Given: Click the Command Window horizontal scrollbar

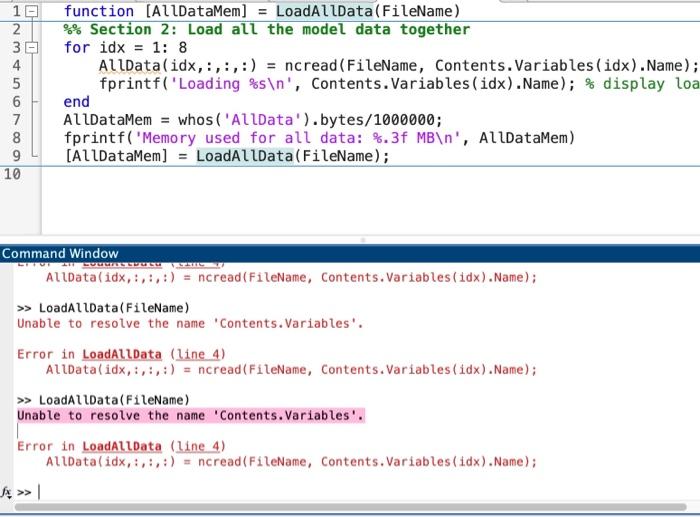Looking at the screenshot, I should click(350, 508).
